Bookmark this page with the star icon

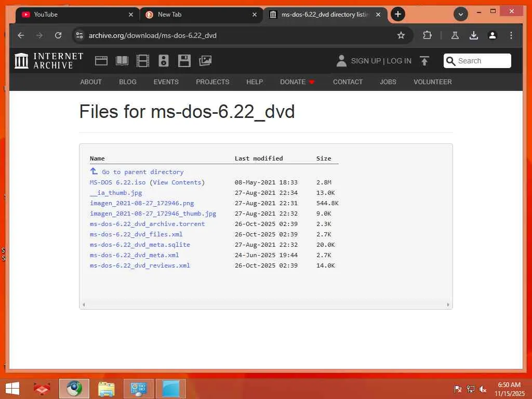[x=401, y=35]
